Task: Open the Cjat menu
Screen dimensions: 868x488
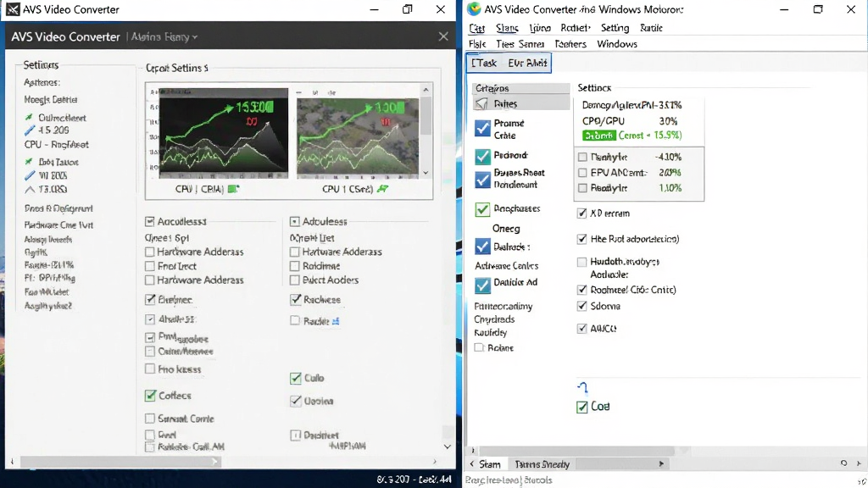Action: click(476, 28)
